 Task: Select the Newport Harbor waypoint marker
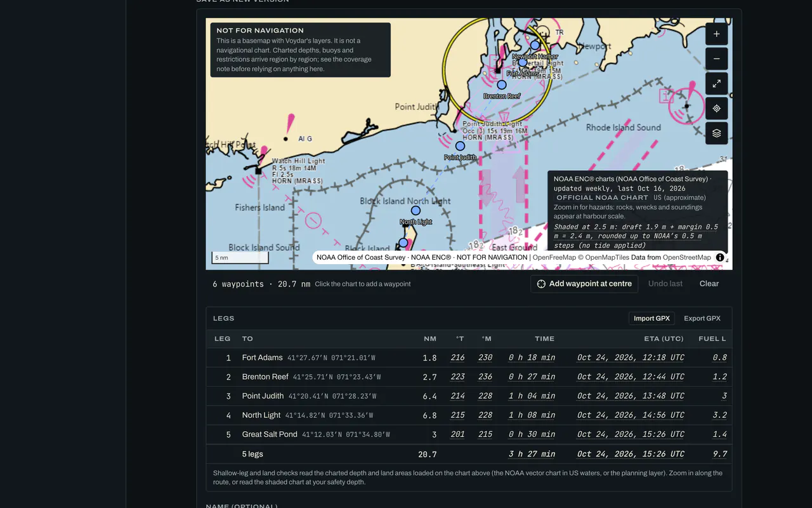point(535,45)
